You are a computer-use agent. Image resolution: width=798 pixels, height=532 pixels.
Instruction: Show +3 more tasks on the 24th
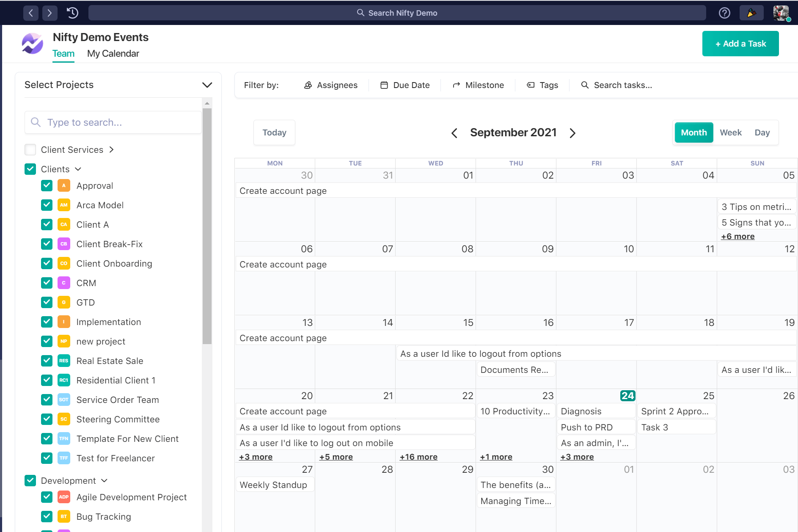coord(577,457)
